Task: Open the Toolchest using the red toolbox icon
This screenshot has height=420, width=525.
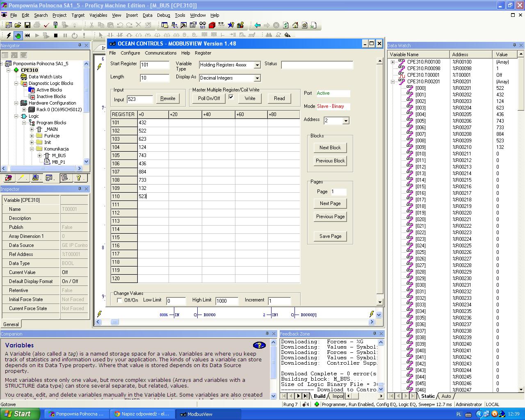Action: [x=212, y=25]
